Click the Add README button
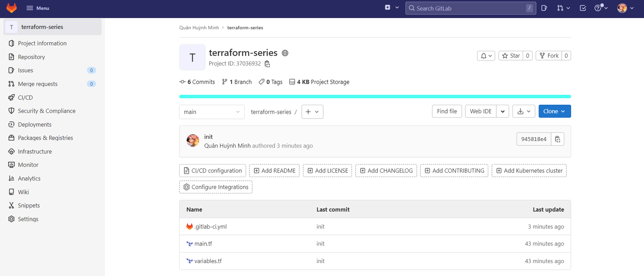 pos(274,170)
